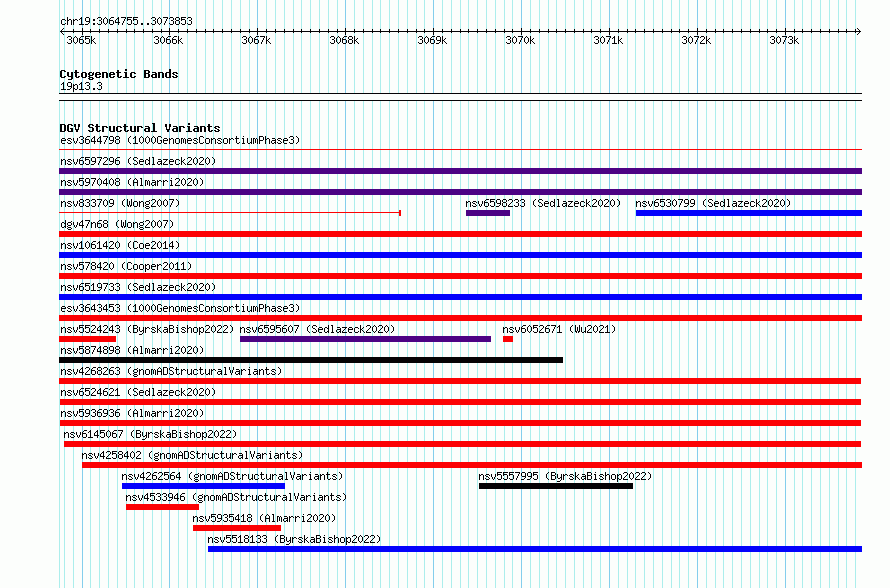
Task: Open nsv4258402 (gnomADStructuralVariants) label
Action: pos(192,455)
